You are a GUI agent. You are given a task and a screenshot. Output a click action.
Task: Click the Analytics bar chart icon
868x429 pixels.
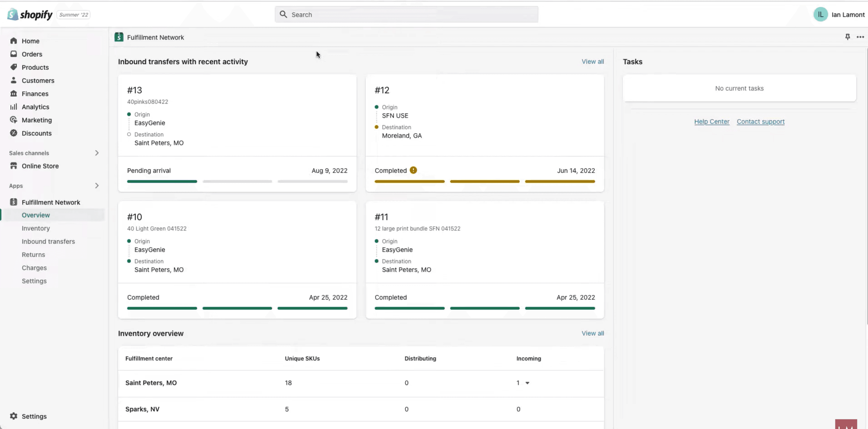(14, 107)
